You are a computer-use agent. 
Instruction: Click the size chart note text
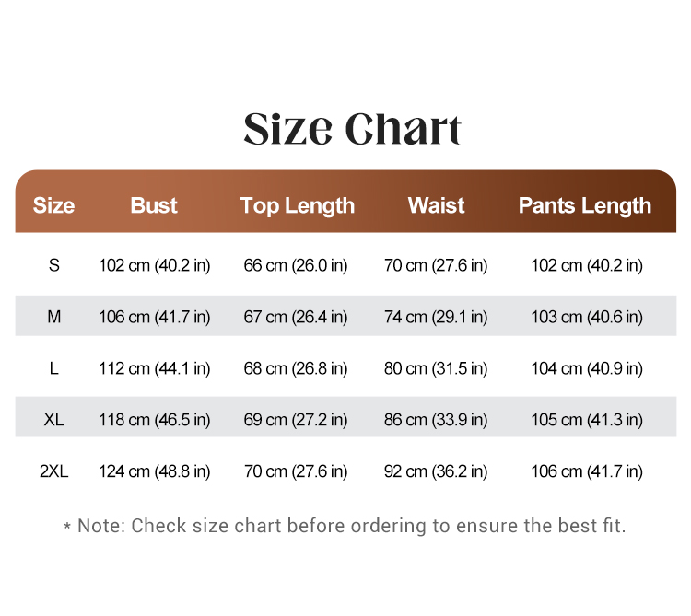(x=345, y=526)
